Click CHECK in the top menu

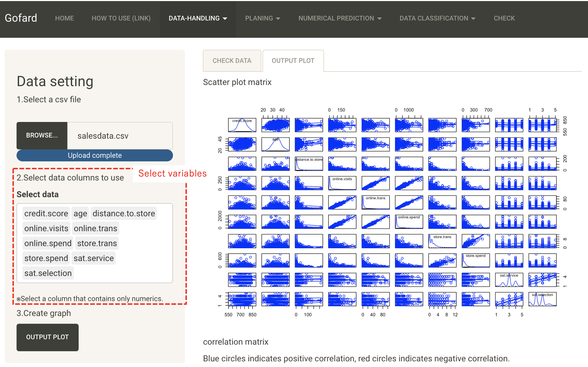(x=504, y=18)
